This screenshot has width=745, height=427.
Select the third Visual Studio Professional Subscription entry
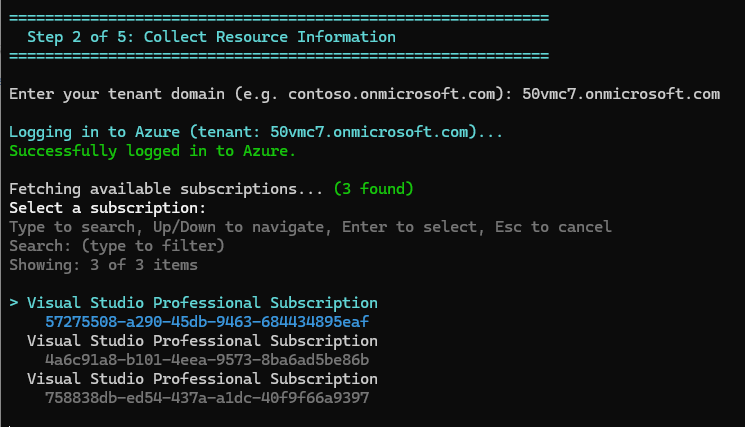(202, 379)
